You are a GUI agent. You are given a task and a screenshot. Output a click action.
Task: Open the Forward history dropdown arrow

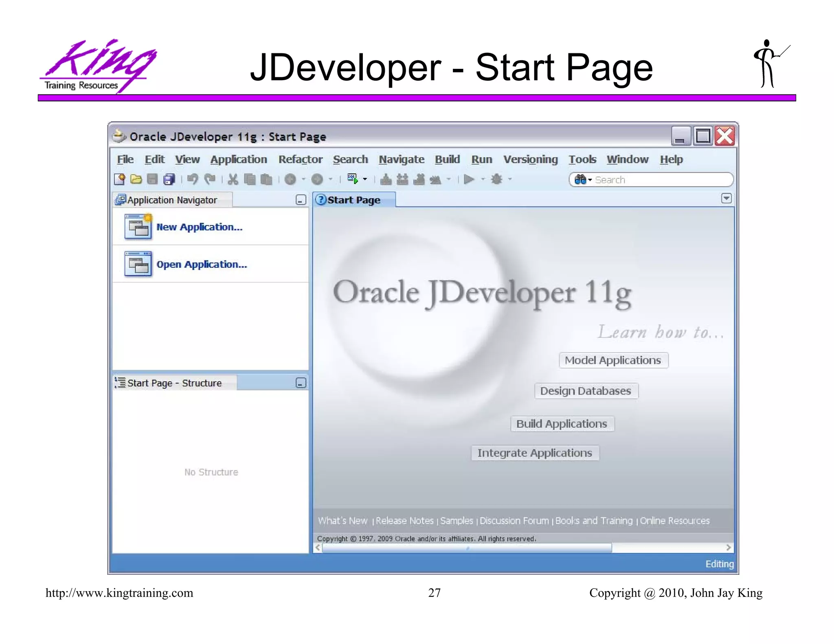[x=330, y=179]
